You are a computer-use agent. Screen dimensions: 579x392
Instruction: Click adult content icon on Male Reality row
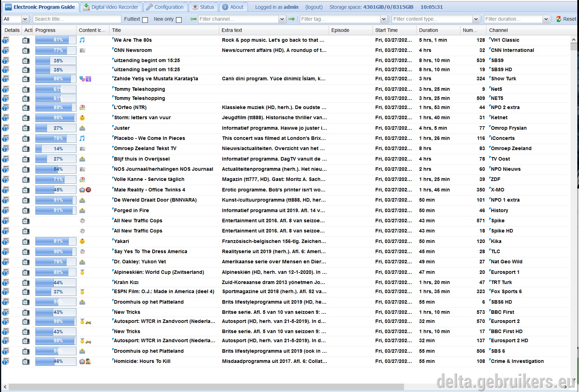pos(88,190)
